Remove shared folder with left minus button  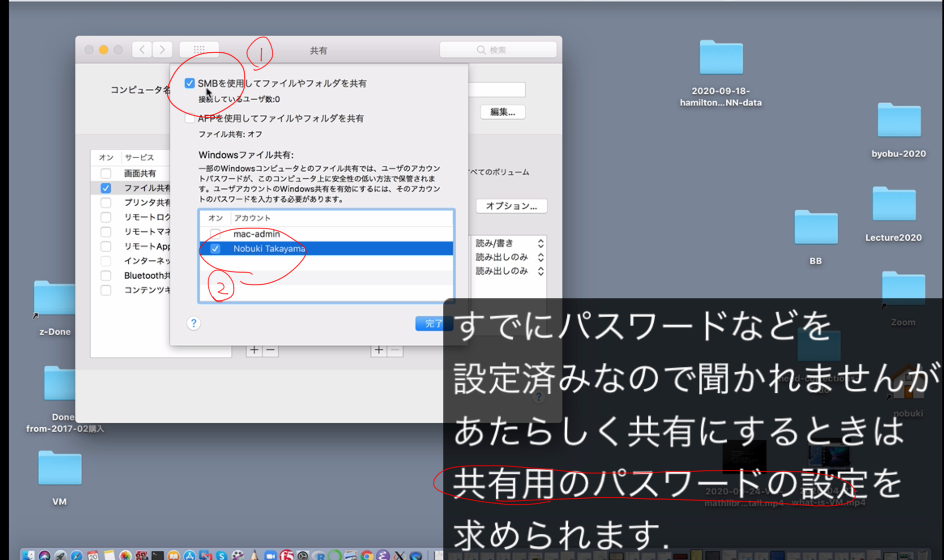[271, 350]
